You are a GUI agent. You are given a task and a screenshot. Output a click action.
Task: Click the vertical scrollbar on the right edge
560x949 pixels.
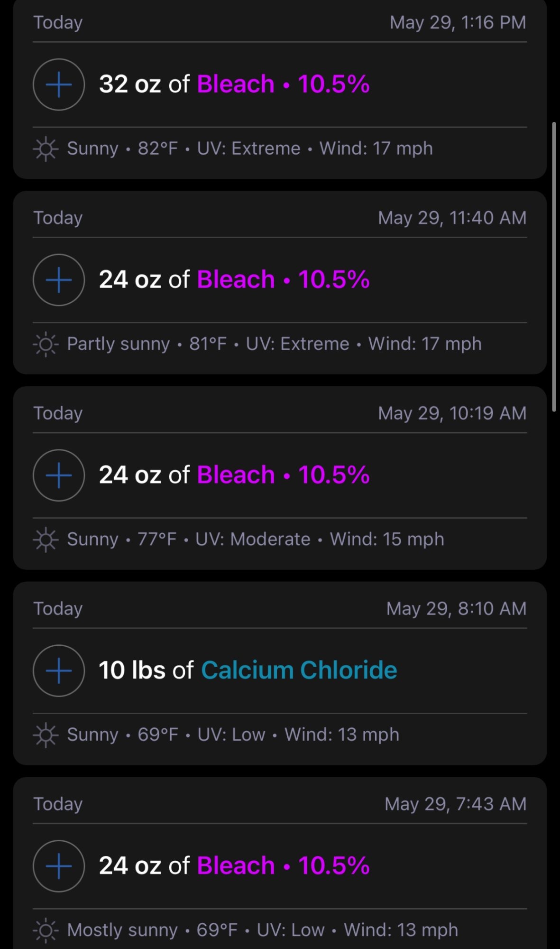[554, 267]
